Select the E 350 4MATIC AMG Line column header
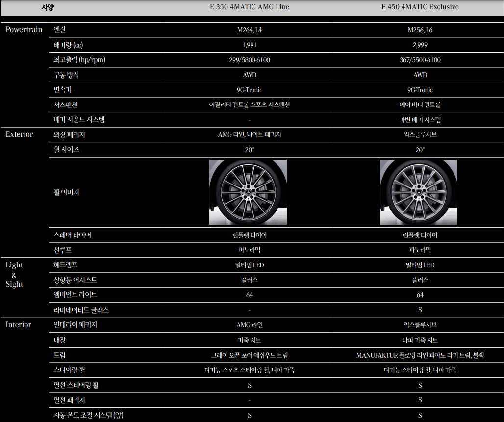Viewport: 504px width, 422px height. (x=250, y=7)
